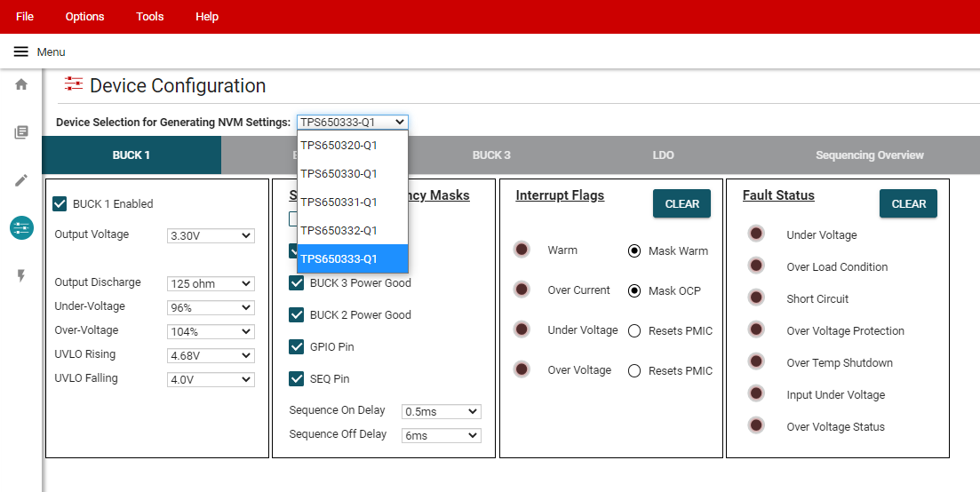Uncheck the BUCK 1 Enabled checkbox

(60, 204)
